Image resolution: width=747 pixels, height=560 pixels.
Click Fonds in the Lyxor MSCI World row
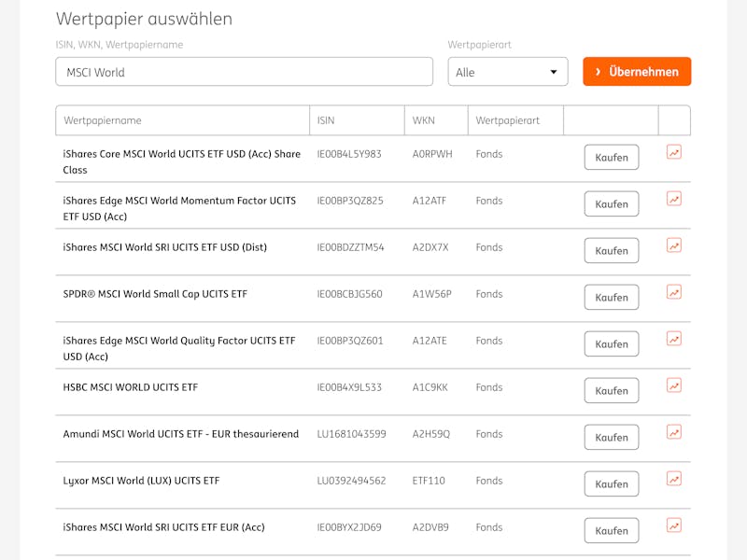488,481
